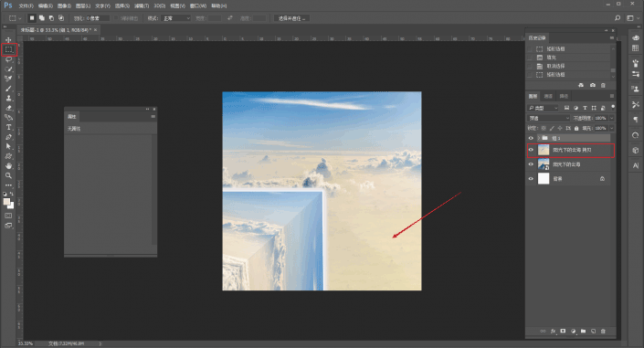Open the style 正常 dropdown in options bar
Viewport: 644px width, 348px height.
coord(176,18)
